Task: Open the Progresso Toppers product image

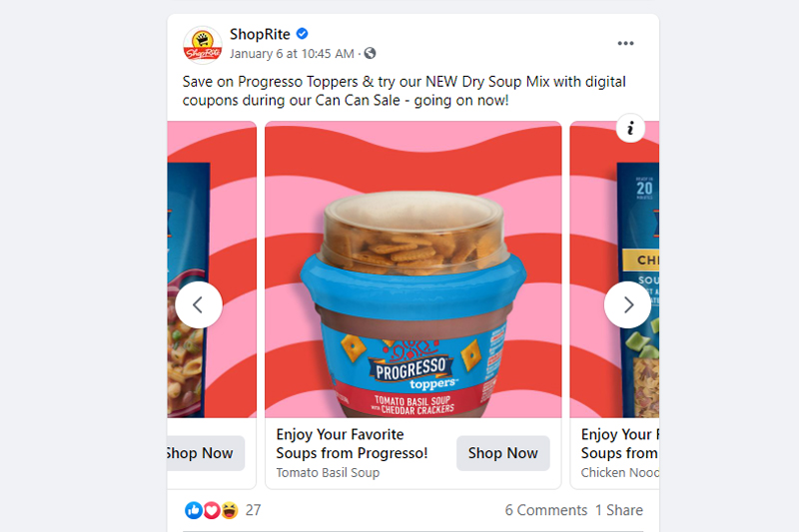Action: [x=413, y=269]
